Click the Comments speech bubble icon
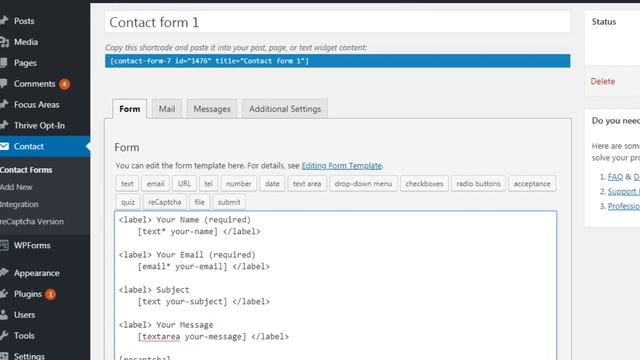This screenshot has height=360, width=640. click(4, 83)
